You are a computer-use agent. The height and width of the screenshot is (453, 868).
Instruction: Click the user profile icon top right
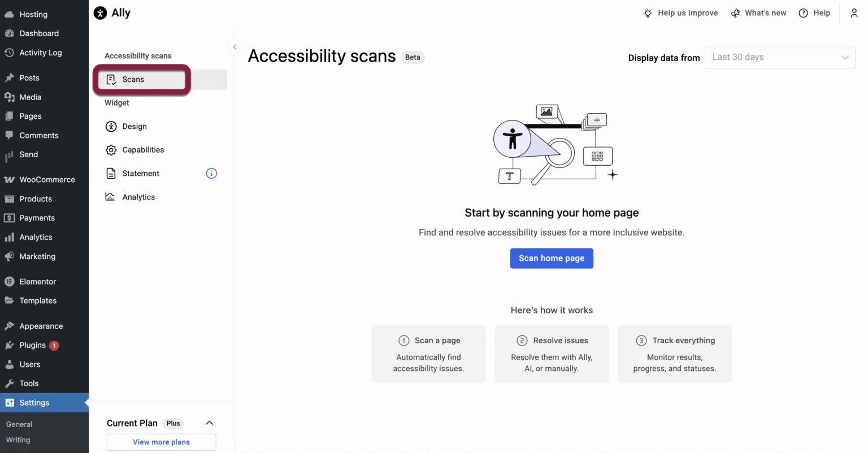point(854,12)
